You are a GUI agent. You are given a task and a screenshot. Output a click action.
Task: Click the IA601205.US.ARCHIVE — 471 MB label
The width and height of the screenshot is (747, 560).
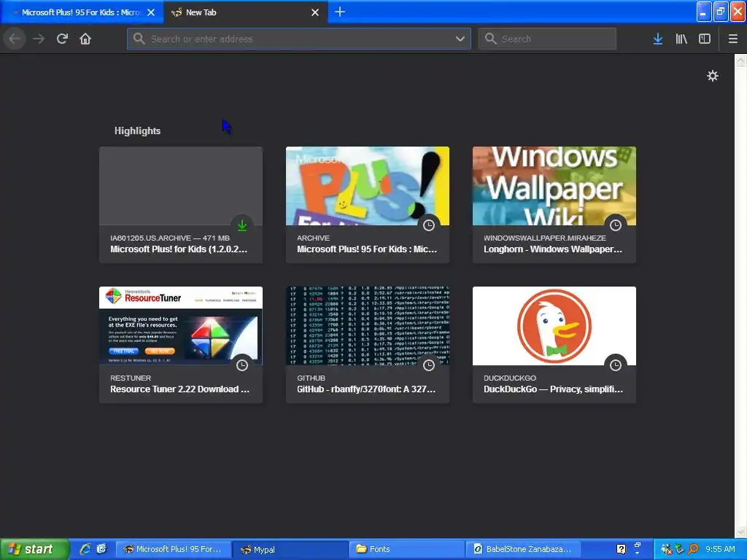(169, 238)
